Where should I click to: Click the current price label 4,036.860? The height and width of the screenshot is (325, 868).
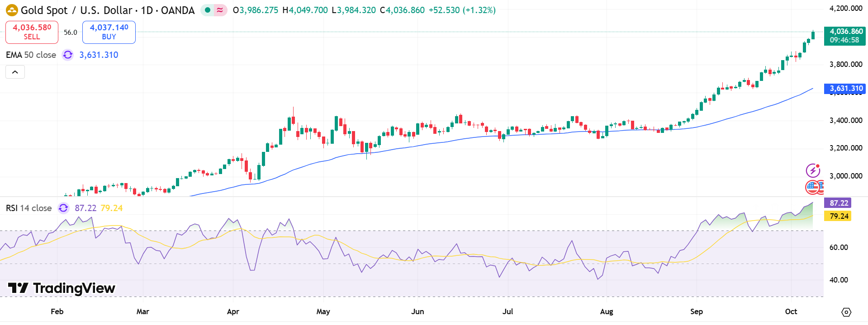coord(844,36)
